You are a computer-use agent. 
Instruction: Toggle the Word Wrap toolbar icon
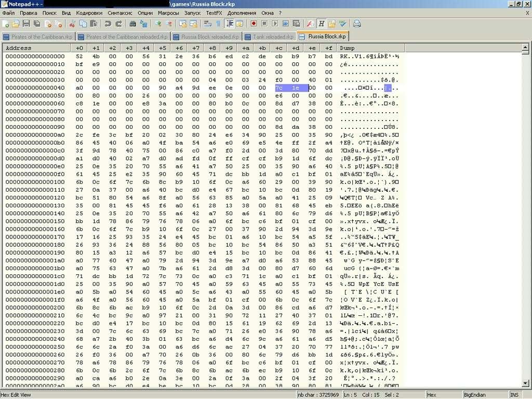pos(208,24)
